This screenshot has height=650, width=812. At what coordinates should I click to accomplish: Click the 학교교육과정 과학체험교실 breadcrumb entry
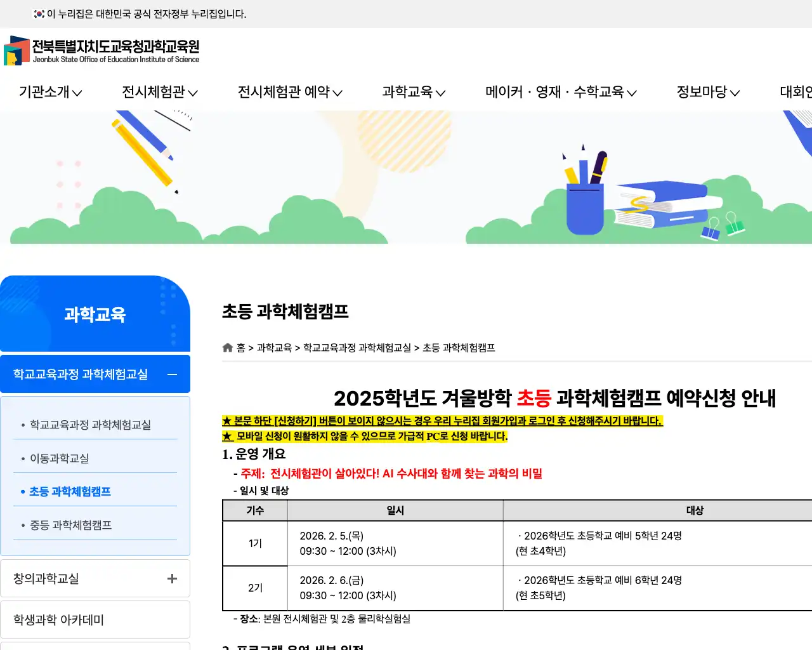[357, 347]
